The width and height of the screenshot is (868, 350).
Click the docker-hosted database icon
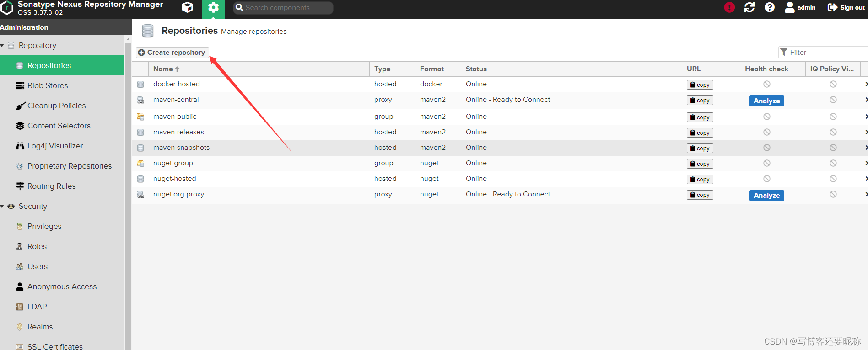pyautogui.click(x=140, y=85)
